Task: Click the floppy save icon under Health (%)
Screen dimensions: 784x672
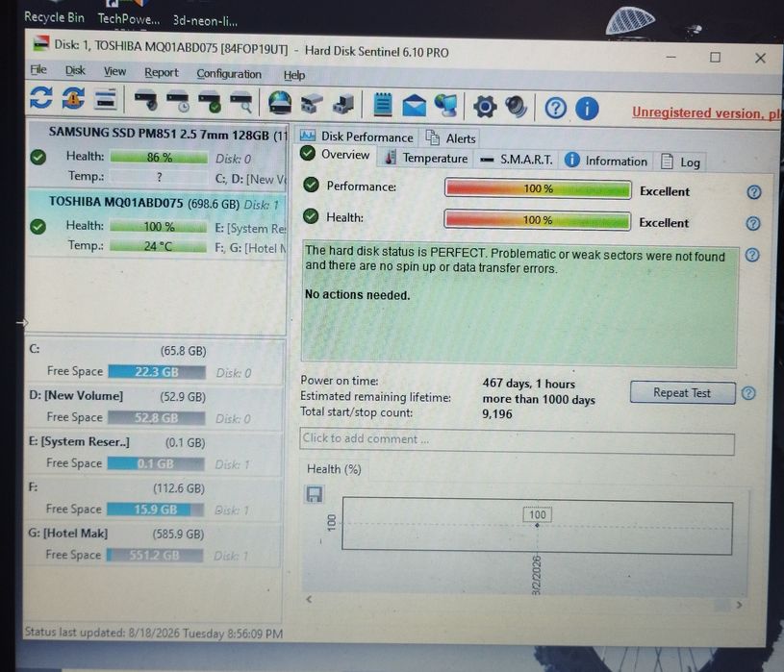Action: [x=314, y=494]
